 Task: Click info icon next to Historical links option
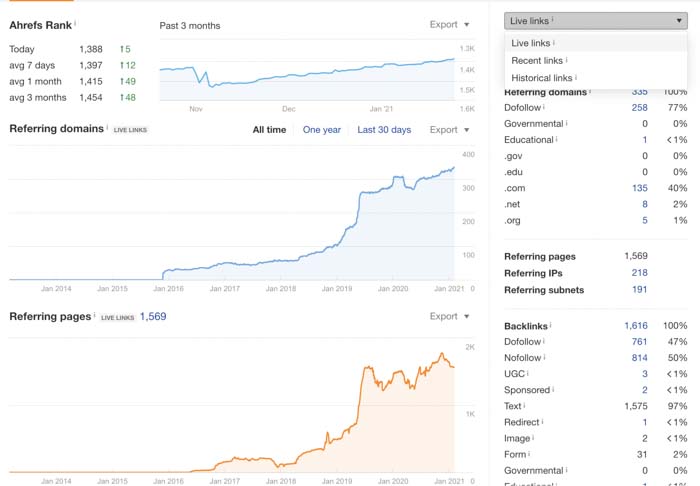pos(576,76)
